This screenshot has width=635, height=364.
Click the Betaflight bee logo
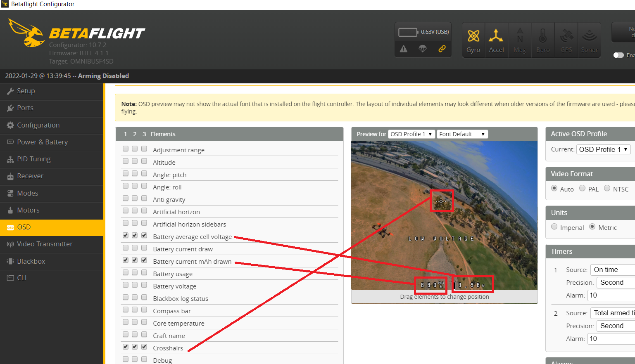click(27, 32)
